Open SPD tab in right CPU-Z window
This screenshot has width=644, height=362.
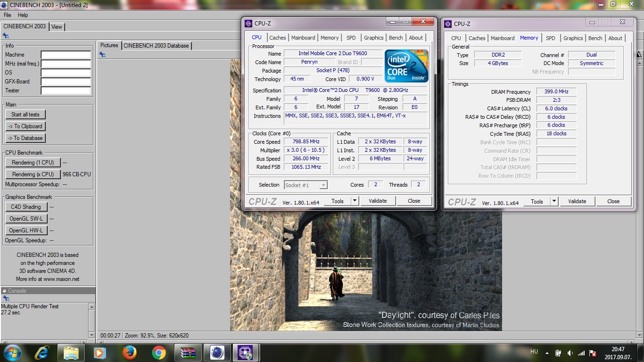click(x=551, y=38)
